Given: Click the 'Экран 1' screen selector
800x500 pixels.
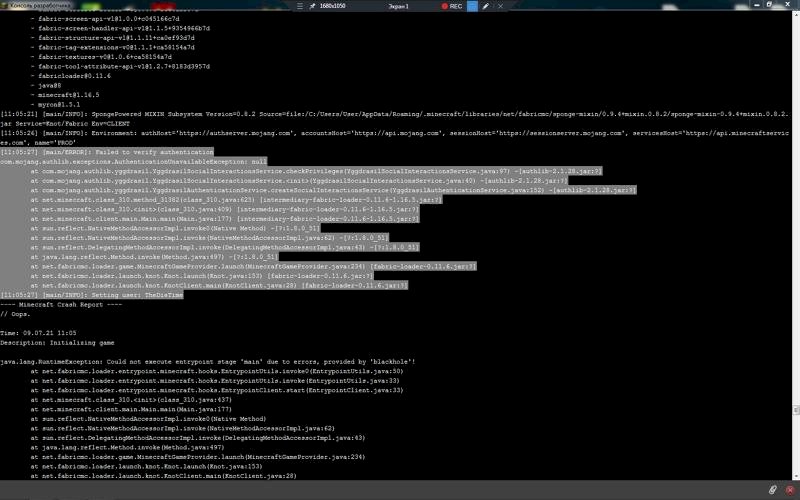Looking at the screenshot, I should click(x=396, y=6).
